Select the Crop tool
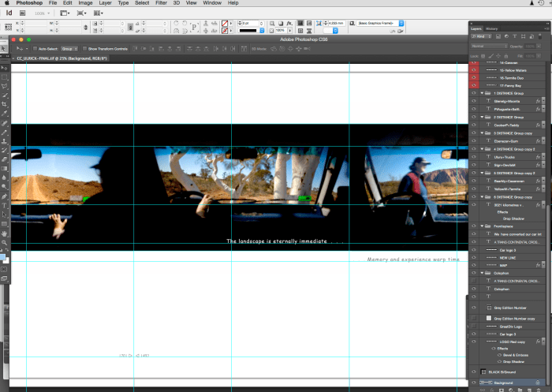 5,104
